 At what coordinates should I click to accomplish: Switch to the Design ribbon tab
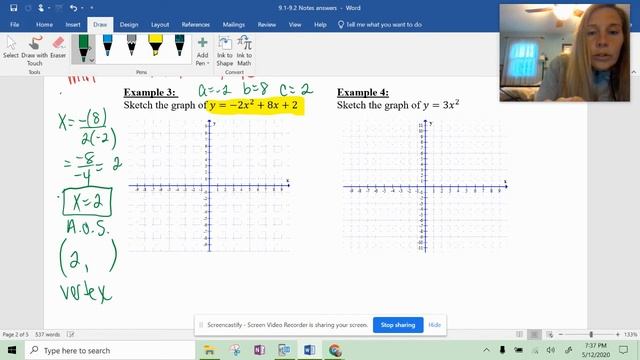pos(129,24)
